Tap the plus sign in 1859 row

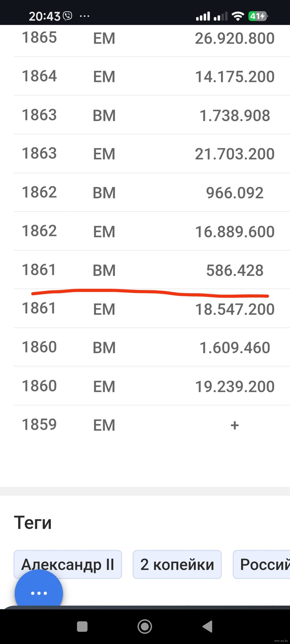coord(235,425)
